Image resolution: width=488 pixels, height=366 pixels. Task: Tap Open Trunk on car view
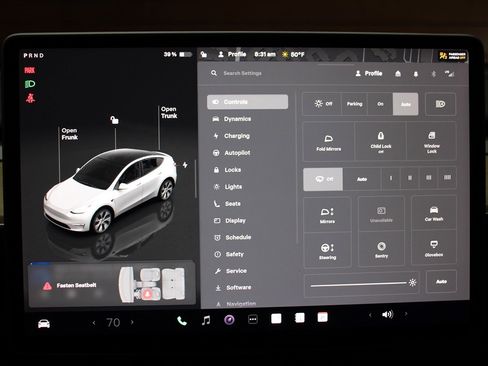click(169, 113)
